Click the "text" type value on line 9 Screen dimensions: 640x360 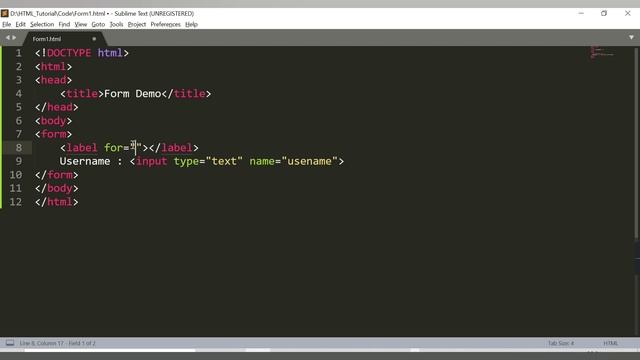point(224,161)
